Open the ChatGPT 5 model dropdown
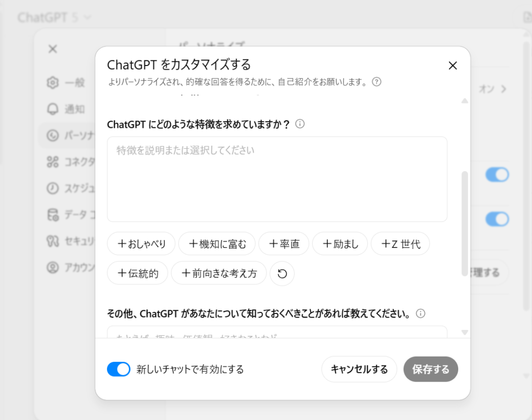The image size is (532, 420). pyautogui.click(x=54, y=18)
